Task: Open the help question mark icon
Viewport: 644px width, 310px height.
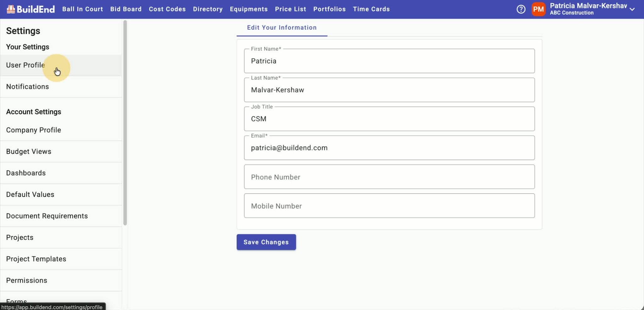Action: coord(521,9)
